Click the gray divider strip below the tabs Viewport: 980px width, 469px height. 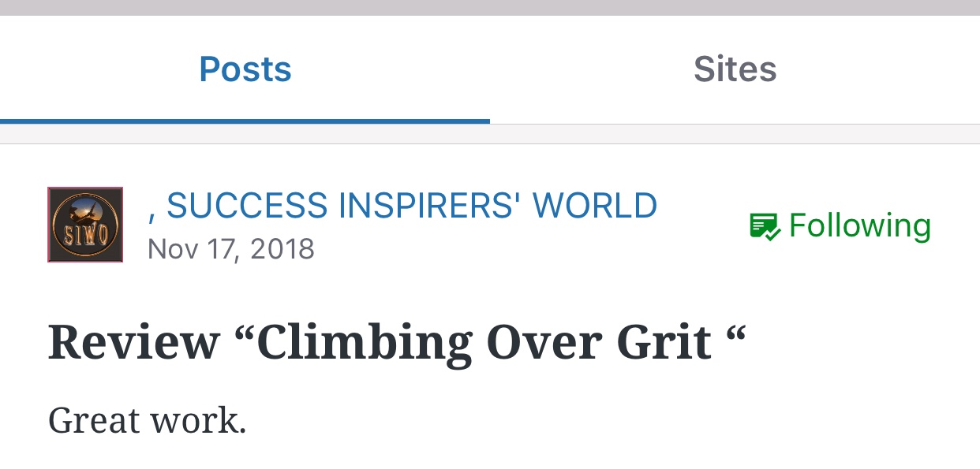click(490, 134)
